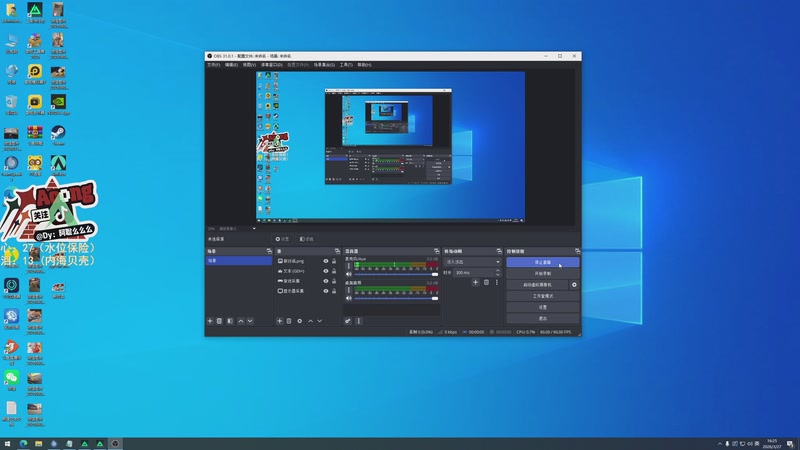Screen dimensions: 800x450
Task: Click the 启动虚拟摄像机 button
Action: (537, 285)
